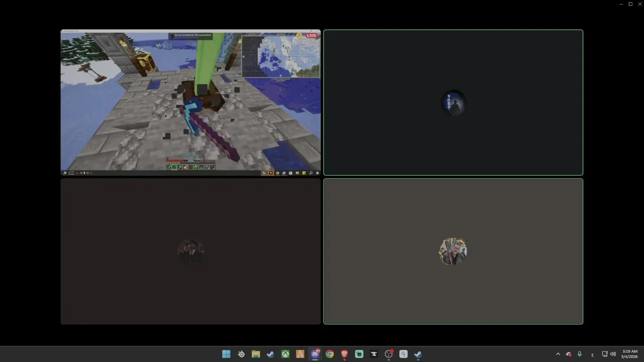Launch the Xbox app from the taskbar
The image size is (644, 362).
pos(285,354)
